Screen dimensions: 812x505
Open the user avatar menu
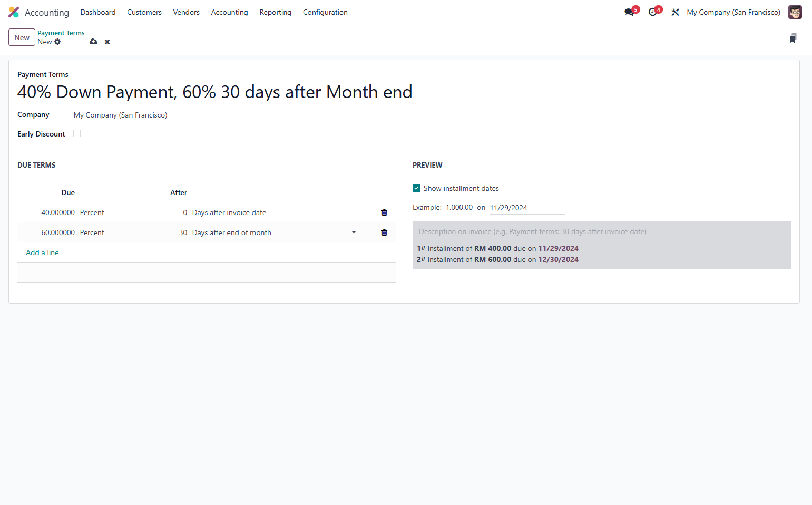pos(795,12)
